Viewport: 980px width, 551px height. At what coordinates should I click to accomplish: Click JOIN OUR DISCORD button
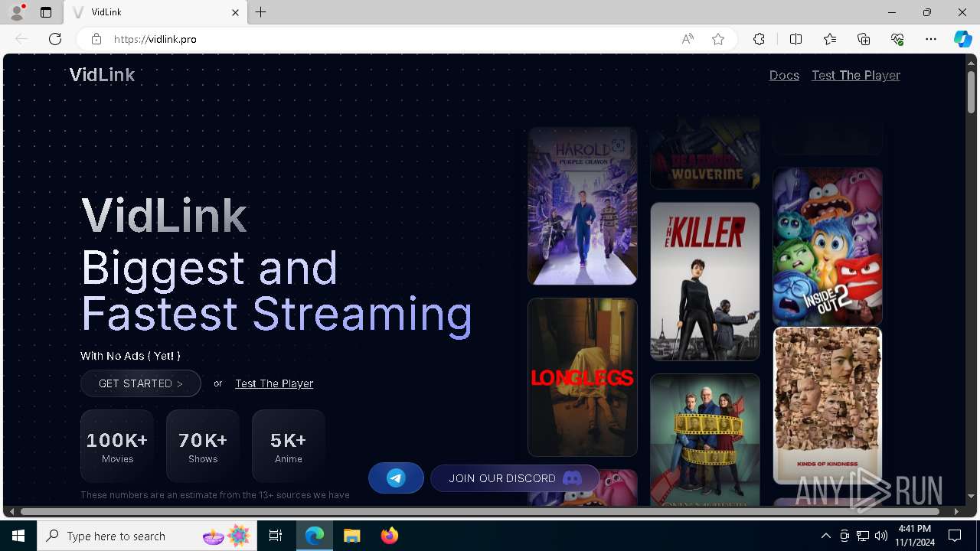pos(515,478)
